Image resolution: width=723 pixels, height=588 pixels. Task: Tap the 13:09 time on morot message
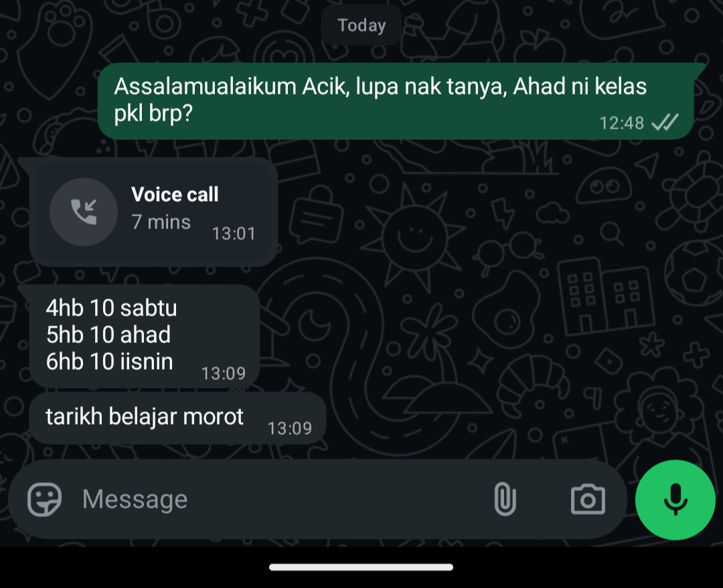[290, 429]
